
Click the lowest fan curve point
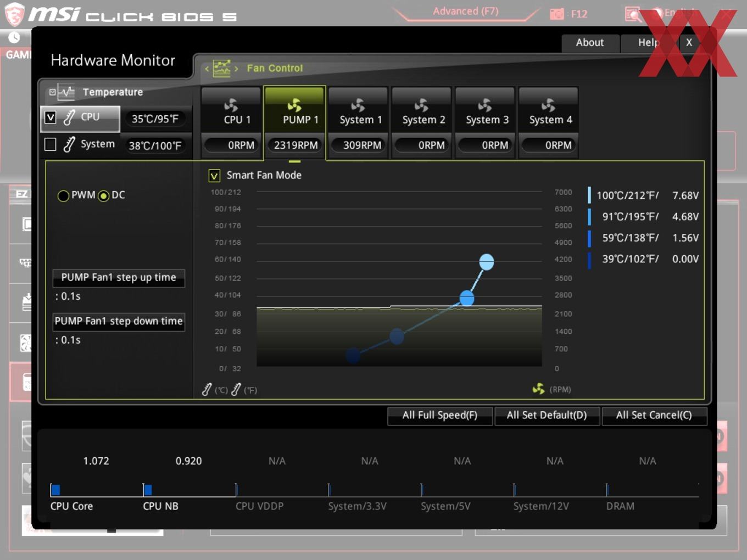click(353, 355)
